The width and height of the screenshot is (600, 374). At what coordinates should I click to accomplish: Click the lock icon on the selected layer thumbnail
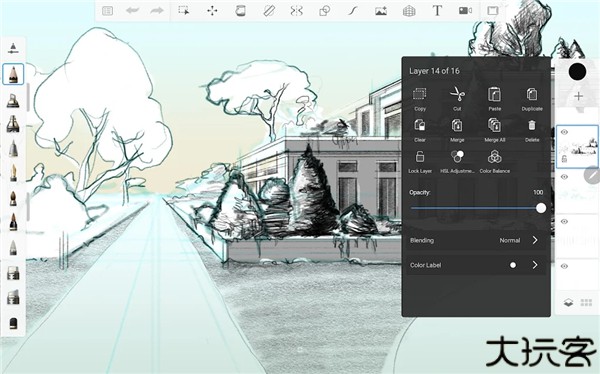[564, 158]
